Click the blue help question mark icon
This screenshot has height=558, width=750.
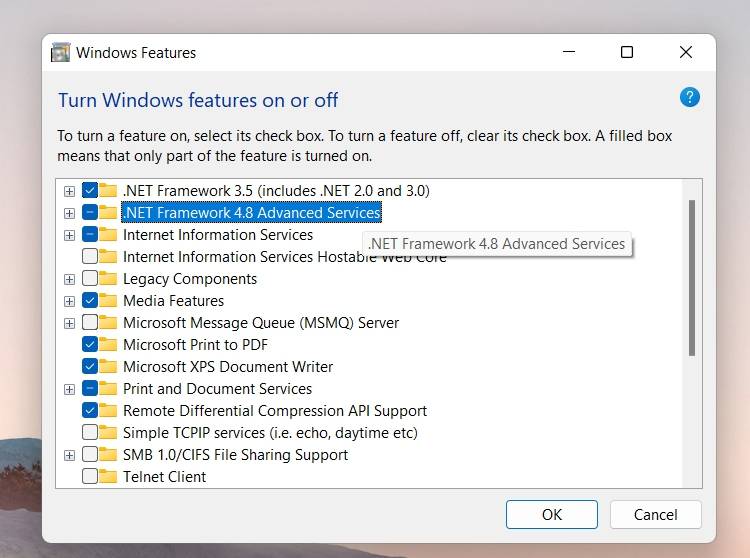(689, 97)
